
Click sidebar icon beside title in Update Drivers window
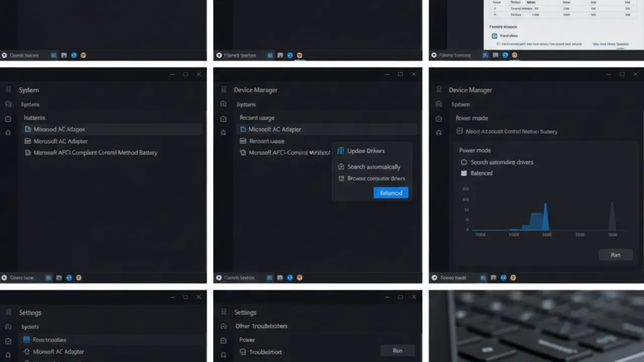(x=223, y=89)
